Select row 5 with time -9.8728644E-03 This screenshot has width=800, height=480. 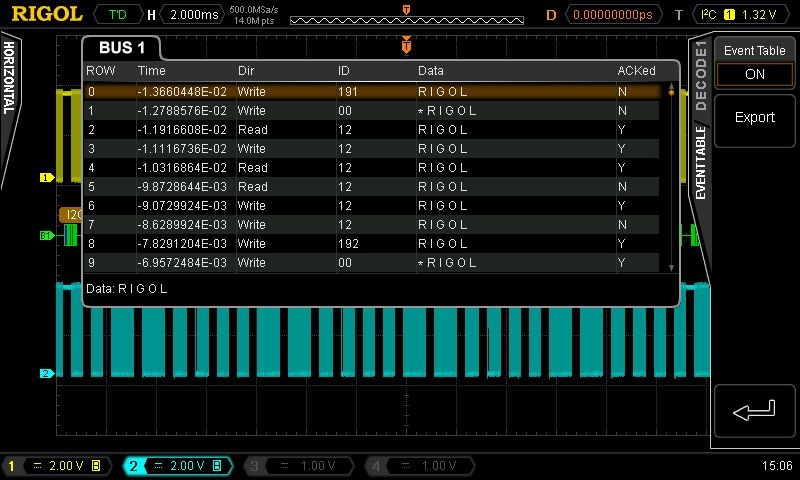click(371, 187)
